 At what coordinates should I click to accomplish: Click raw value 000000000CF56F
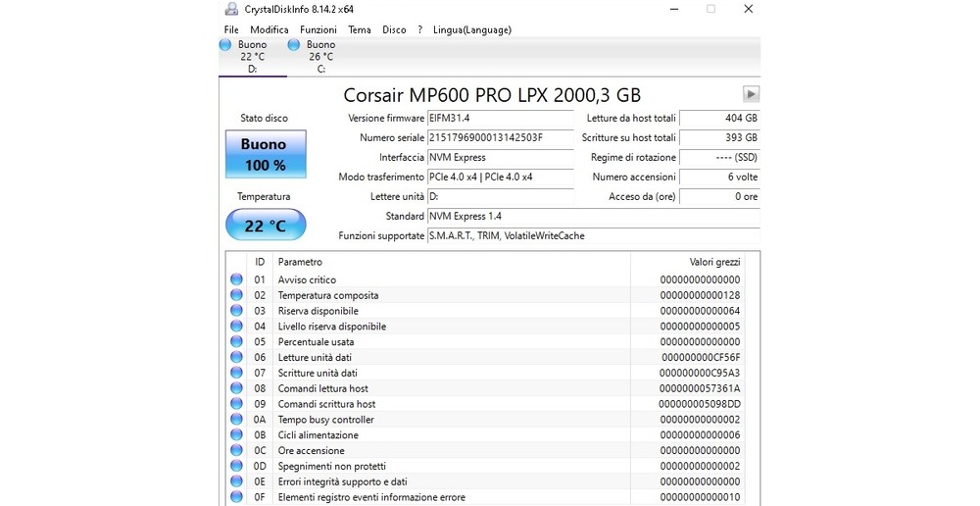701,357
